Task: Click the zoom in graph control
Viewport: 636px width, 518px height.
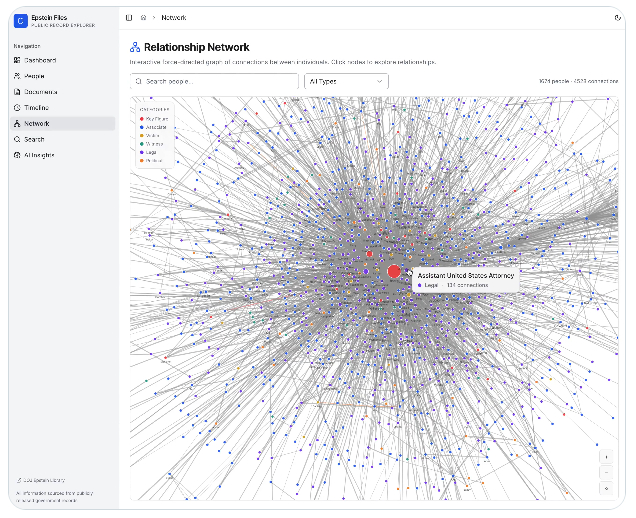Action: pos(605,457)
